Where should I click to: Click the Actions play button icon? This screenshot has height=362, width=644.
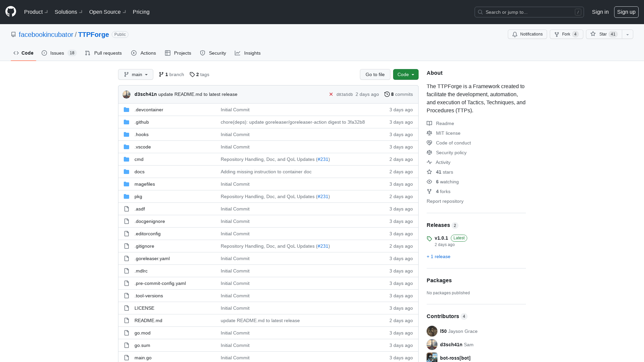tap(133, 53)
